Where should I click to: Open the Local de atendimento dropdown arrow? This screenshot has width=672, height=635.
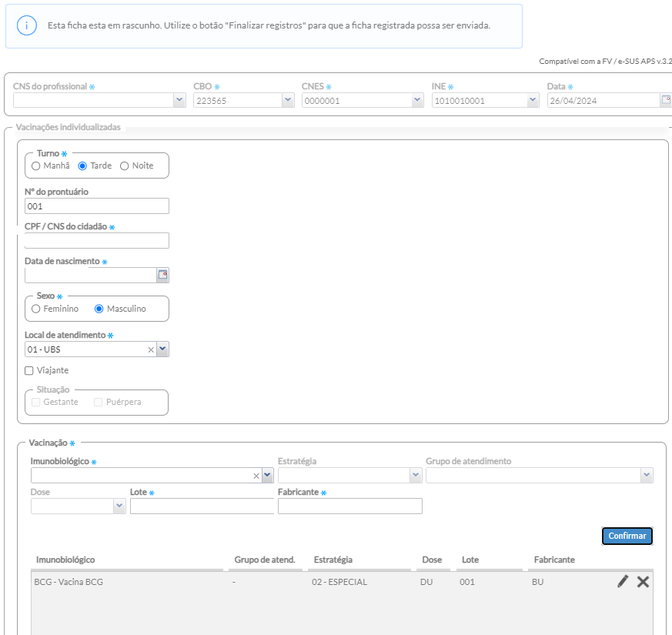163,349
